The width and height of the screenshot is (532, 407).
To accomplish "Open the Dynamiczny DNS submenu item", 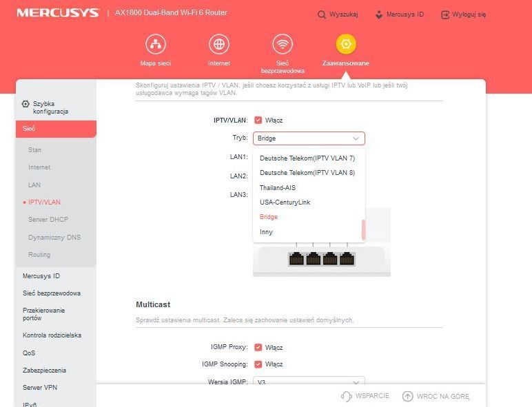I will pos(54,237).
